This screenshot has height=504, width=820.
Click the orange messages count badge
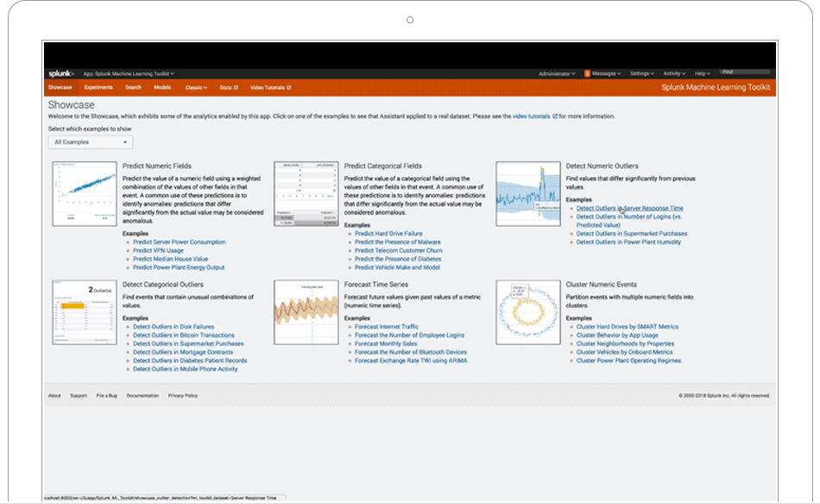pos(587,73)
